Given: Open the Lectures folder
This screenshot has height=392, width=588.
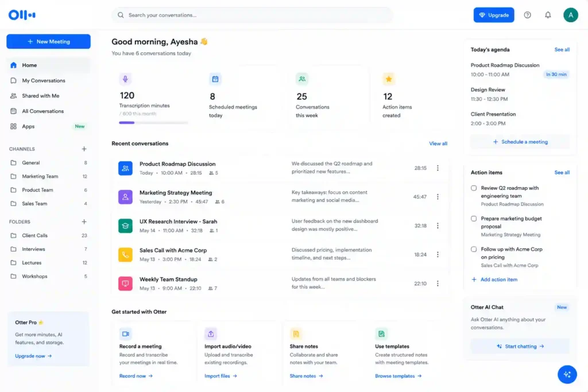Looking at the screenshot, I should 48,263.
